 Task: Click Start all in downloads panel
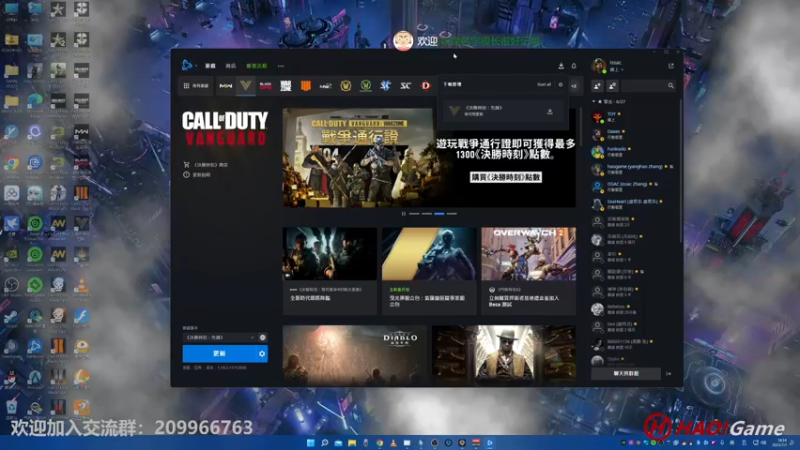point(544,85)
